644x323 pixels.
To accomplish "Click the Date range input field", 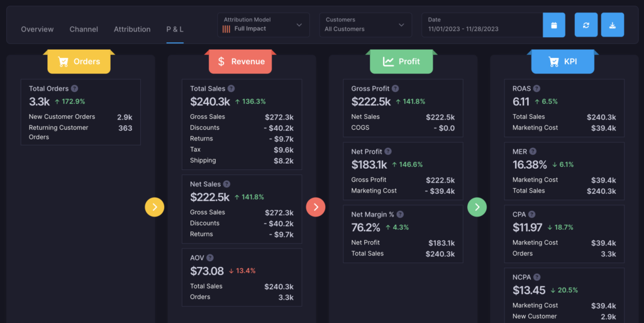I will click(482, 25).
